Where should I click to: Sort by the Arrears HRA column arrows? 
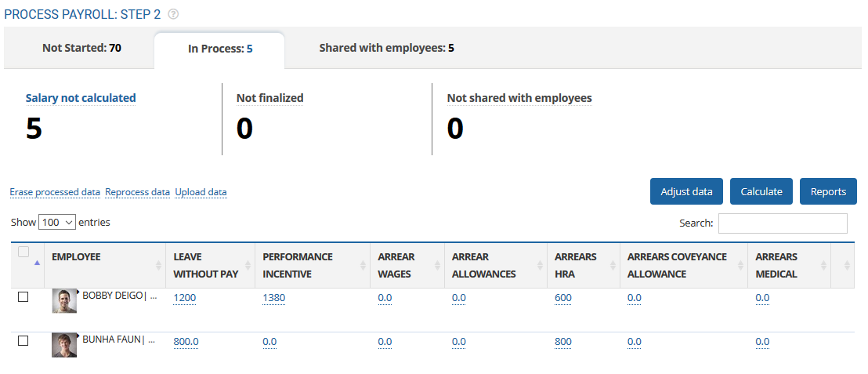[611, 266]
